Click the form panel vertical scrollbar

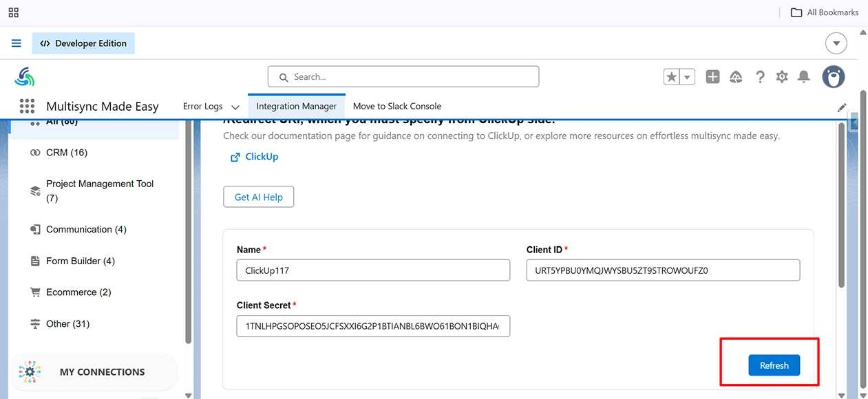841,206
